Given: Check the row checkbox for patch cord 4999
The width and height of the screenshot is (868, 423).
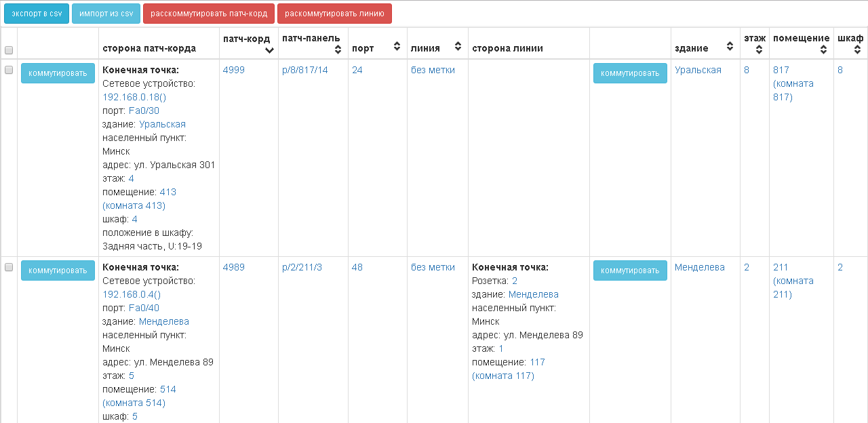Looking at the screenshot, I should (9, 70).
